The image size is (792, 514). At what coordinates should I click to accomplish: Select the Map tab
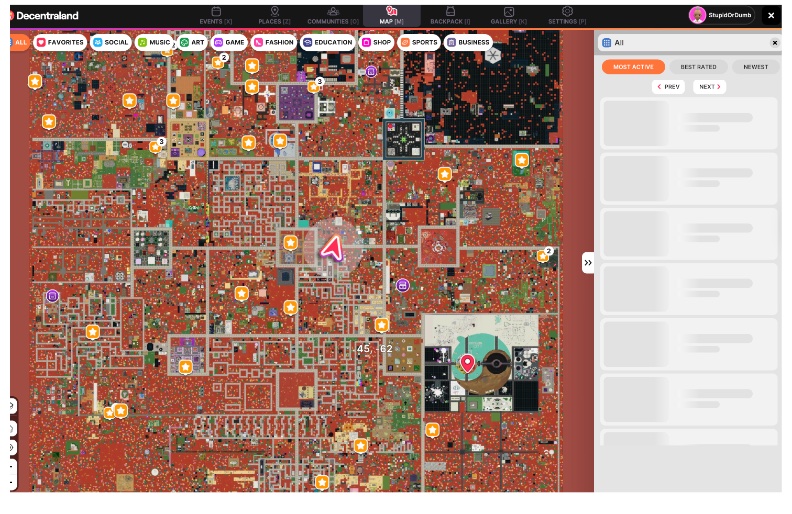pos(391,16)
